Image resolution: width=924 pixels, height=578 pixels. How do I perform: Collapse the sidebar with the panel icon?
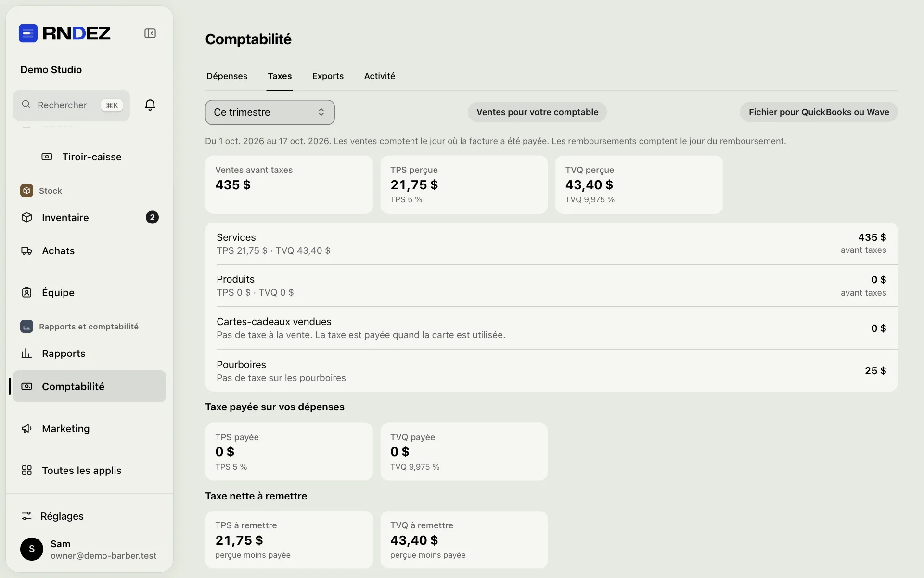click(x=150, y=33)
